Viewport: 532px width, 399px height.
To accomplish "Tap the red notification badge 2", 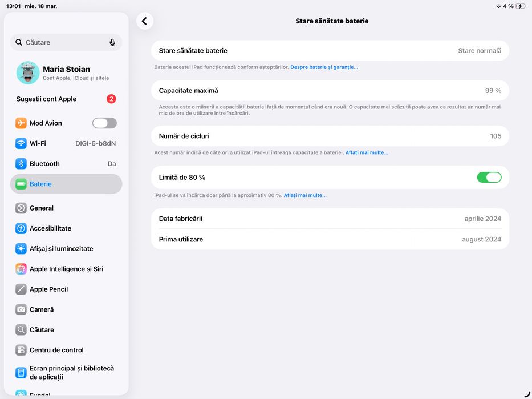I will pos(111,99).
